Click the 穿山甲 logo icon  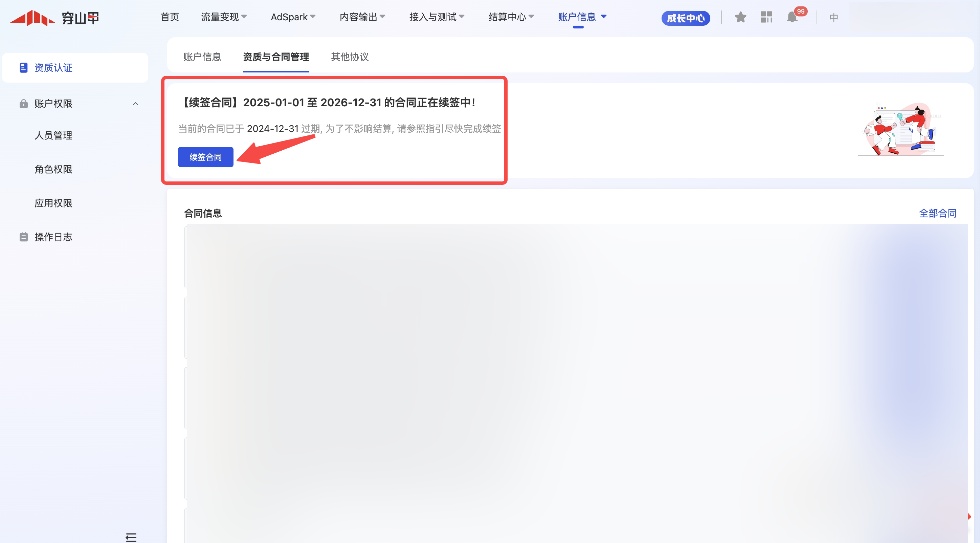pos(33,18)
